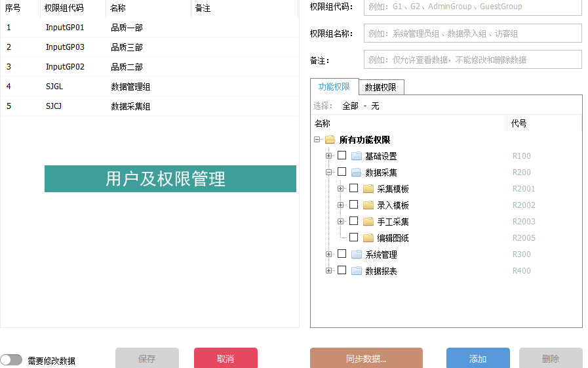Screen dimensions: 588x368
Task: Click the folder icon beside 数据采集
Action: tap(357, 173)
